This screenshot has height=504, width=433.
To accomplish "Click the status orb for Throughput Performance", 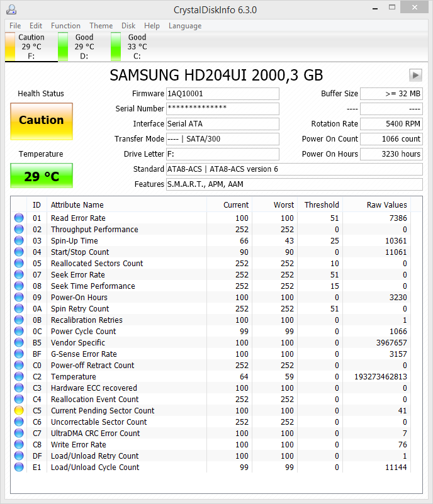I will (19, 229).
